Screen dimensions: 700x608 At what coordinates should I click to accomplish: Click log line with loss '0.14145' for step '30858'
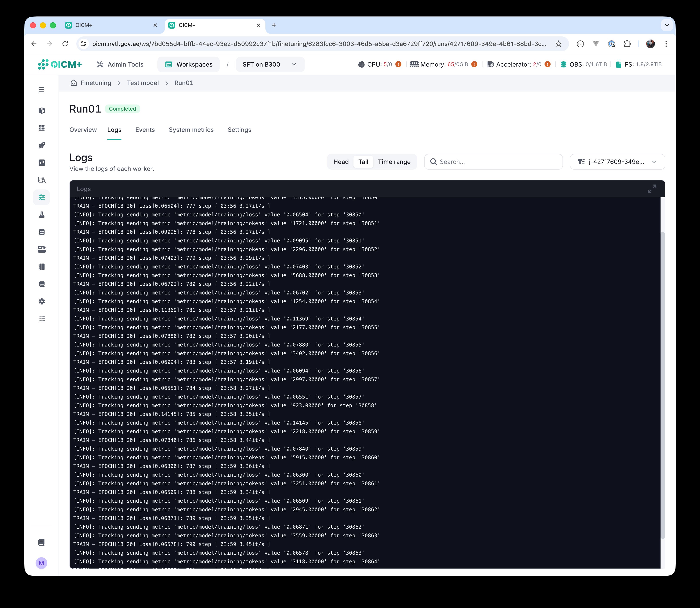pyautogui.click(x=219, y=423)
